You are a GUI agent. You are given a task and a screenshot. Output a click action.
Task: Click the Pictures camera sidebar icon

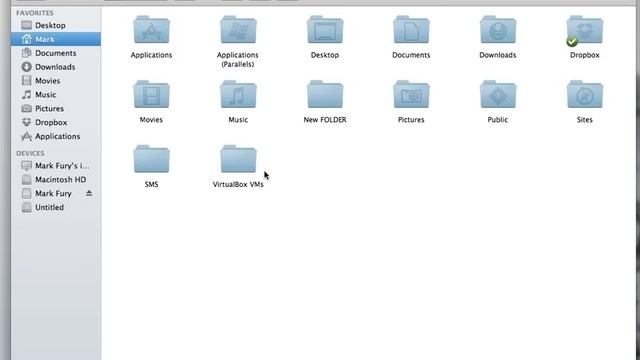point(27,109)
